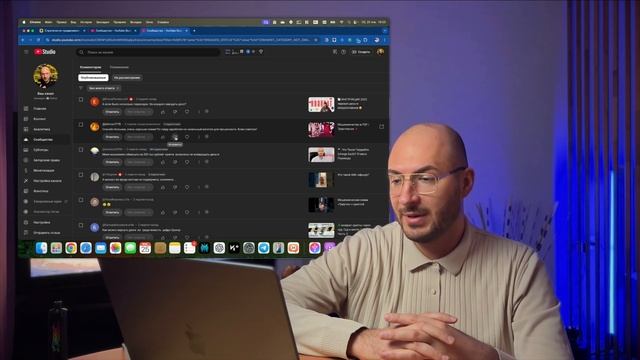Tick checkbox of the emoji-only comment
This screenshot has height=360, width=640.
point(81,200)
